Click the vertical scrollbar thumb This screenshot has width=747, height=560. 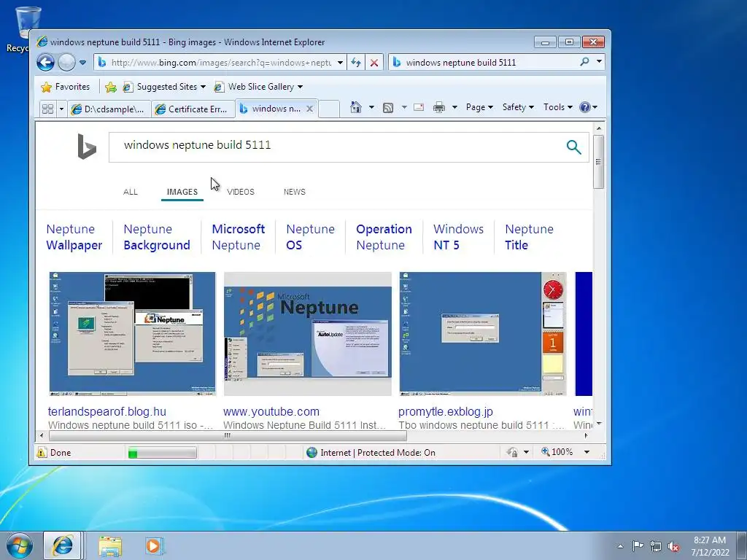tap(599, 162)
